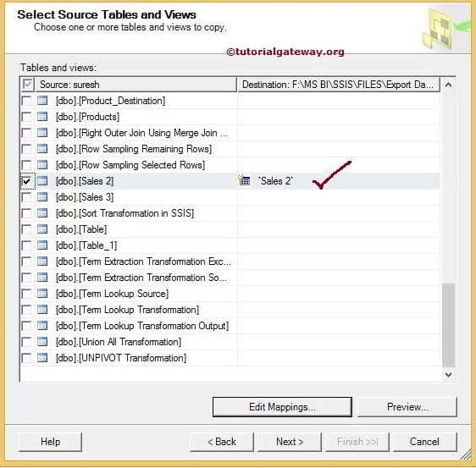This screenshot has height=468, width=476.
Task: Check the Union All Transformation checkbox
Action: [x=26, y=342]
